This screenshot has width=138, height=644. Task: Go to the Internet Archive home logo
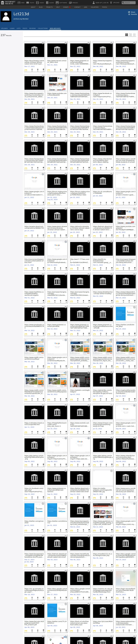pyautogui.click(x=8, y=3)
